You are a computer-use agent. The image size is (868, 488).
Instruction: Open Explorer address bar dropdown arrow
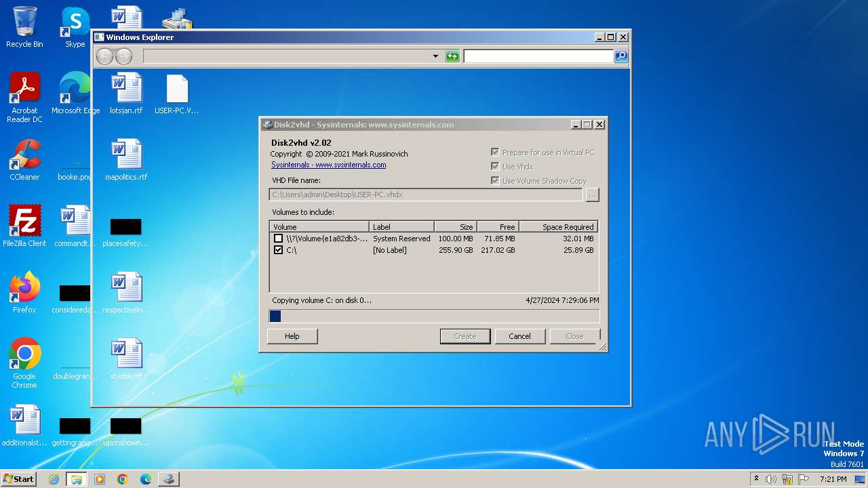435,56
